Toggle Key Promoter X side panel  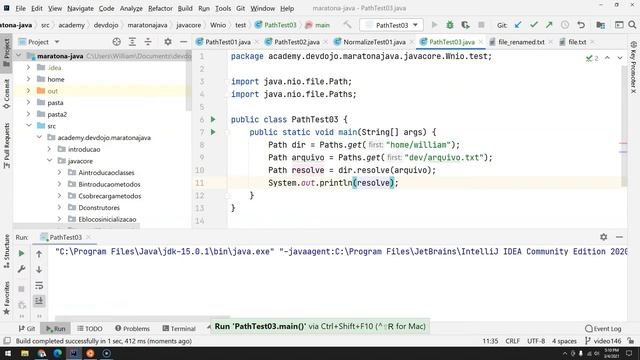point(633,67)
